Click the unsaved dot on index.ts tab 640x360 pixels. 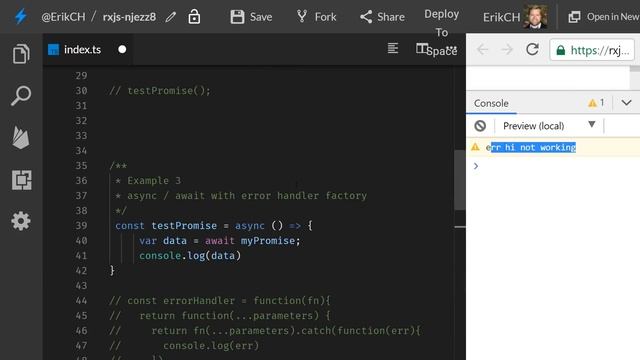click(x=122, y=49)
